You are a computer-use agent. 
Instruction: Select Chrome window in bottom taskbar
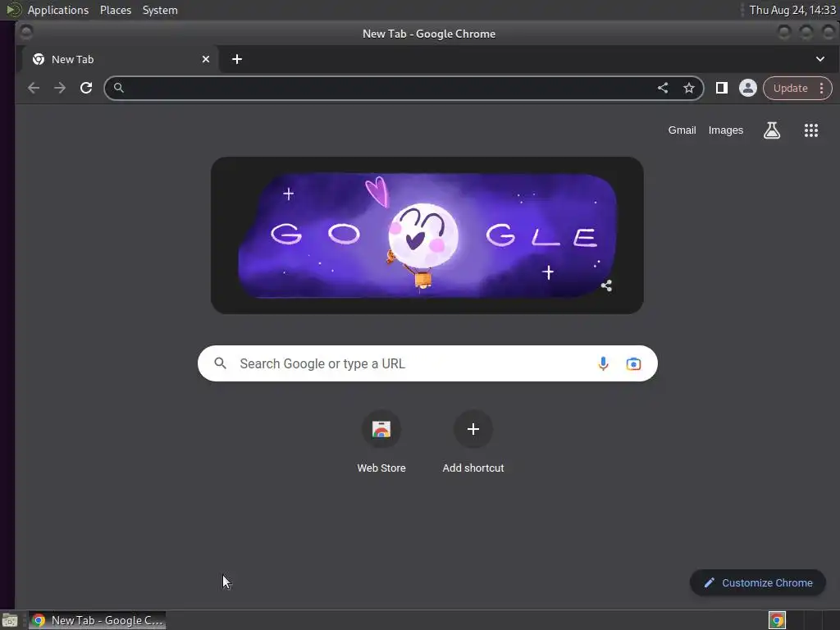pyautogui.click(x=97, y=620)
